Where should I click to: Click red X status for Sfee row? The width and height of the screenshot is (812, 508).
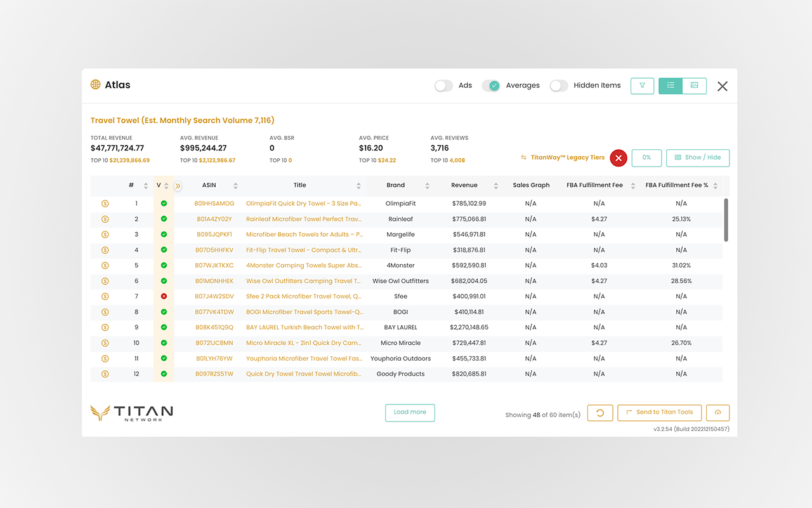pos(164,297)
